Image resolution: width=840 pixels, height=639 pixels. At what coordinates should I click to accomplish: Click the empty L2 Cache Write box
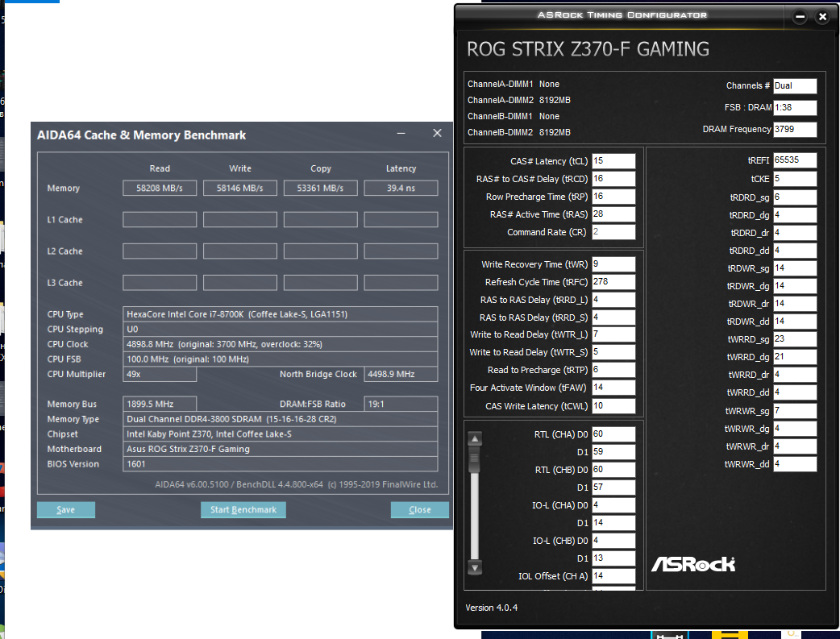[240, 251]
